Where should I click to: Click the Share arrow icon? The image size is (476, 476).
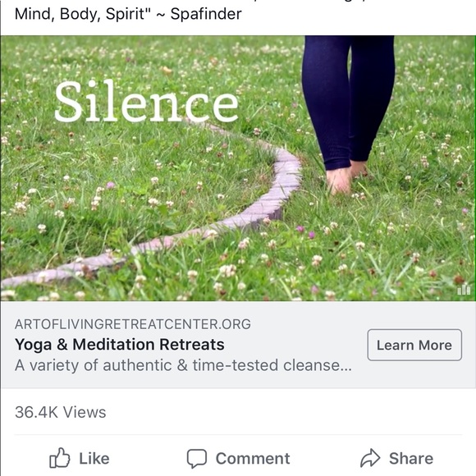click(x=370, y=457)
